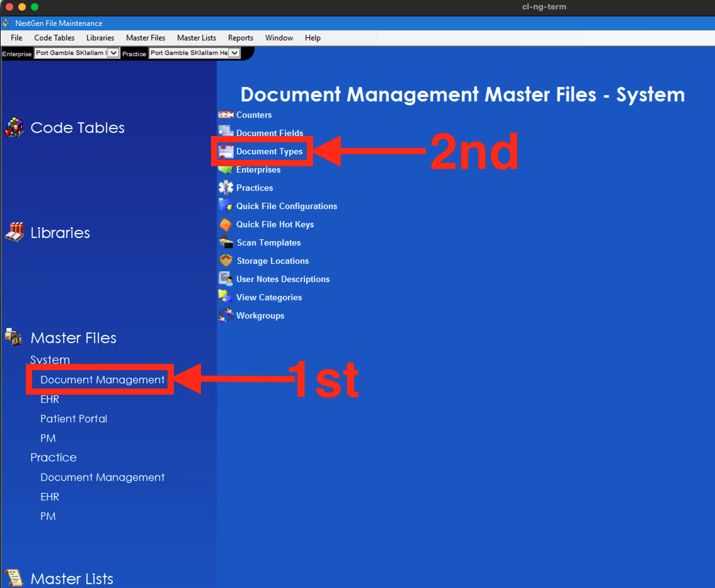Open the Window menu
This screenshot has height=588, width=715.
(279, 38)
